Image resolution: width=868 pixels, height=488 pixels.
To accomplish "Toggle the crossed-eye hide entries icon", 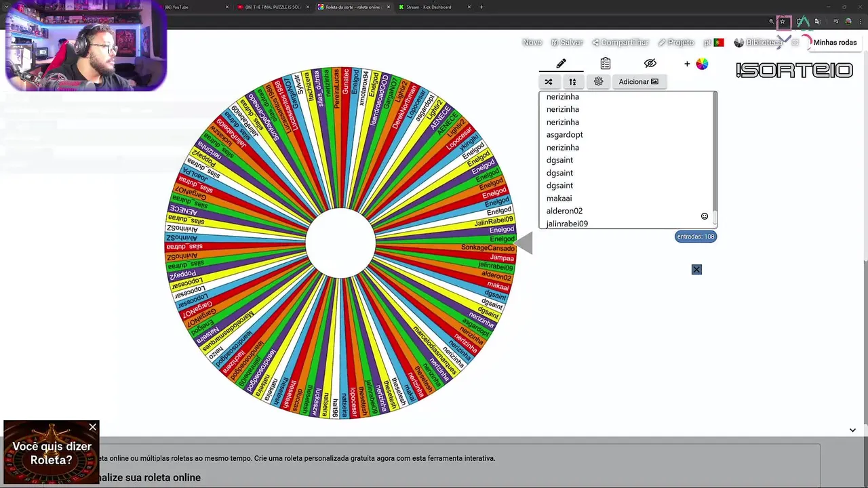I will [x=650, y=64].
